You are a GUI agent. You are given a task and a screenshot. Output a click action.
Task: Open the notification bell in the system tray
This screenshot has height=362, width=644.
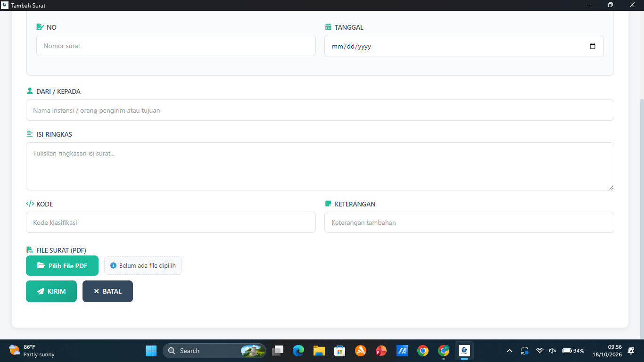(x=631, y=351)
